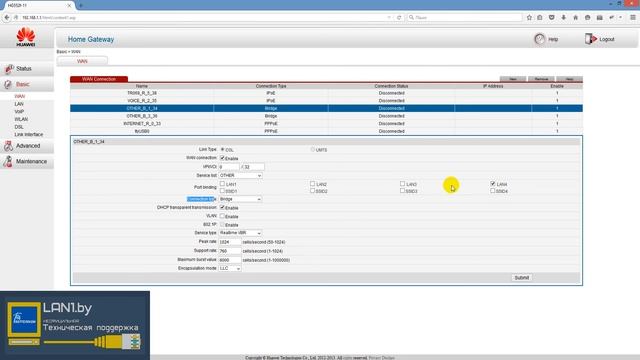Check the LAN1 port binding box
The image size is (640, 360).
pyautogui.click(x=222, y=184)
